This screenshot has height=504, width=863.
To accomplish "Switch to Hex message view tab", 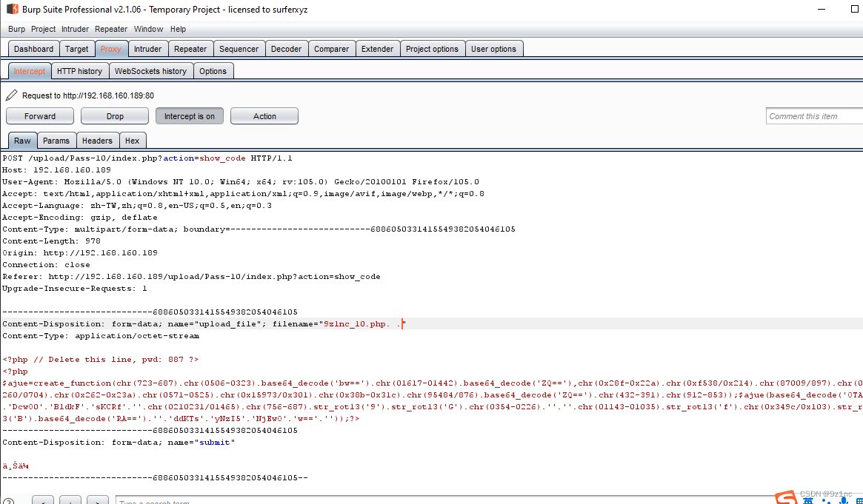I will pos(132,141).
